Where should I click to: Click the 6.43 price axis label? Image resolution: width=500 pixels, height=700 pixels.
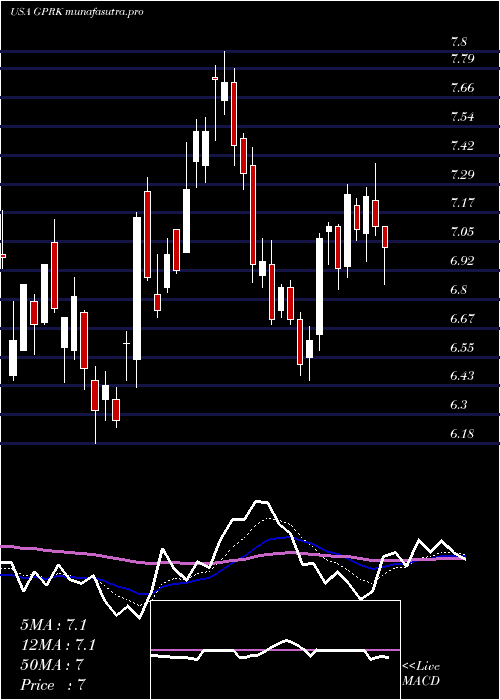462,376
